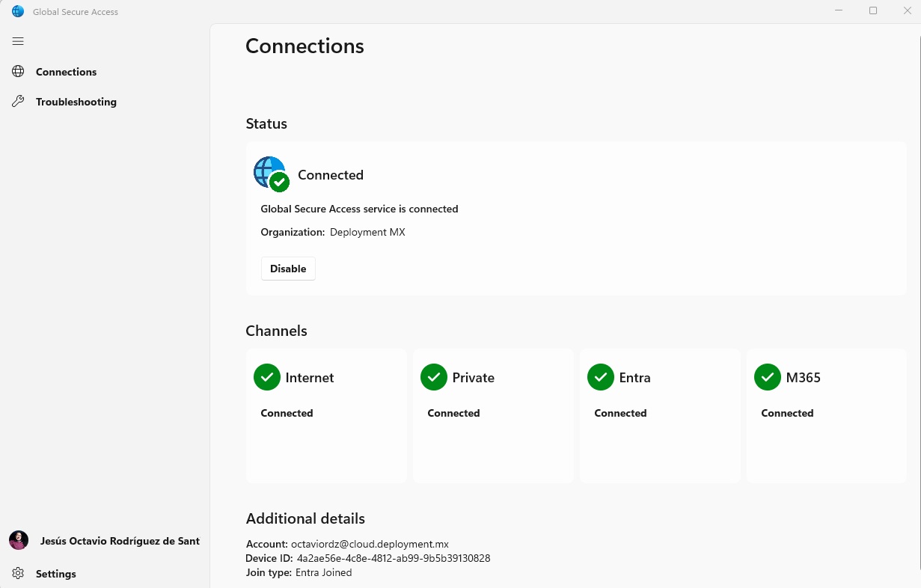
Task: Click the Global Secure Access app logo
Action: (x=18, y=11)
